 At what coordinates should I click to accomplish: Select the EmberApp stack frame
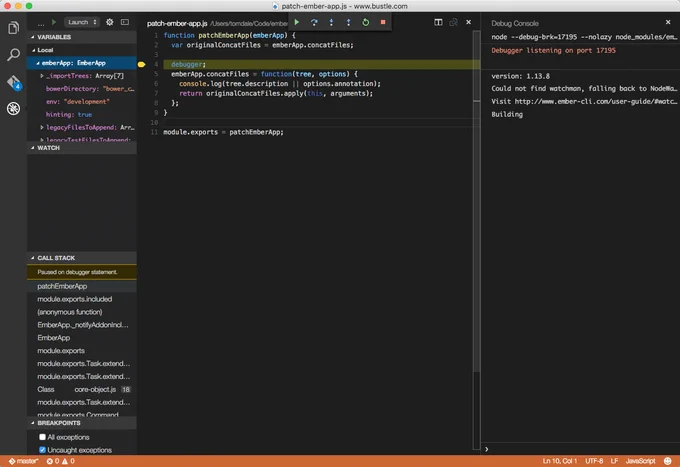(x=82, y=338)
